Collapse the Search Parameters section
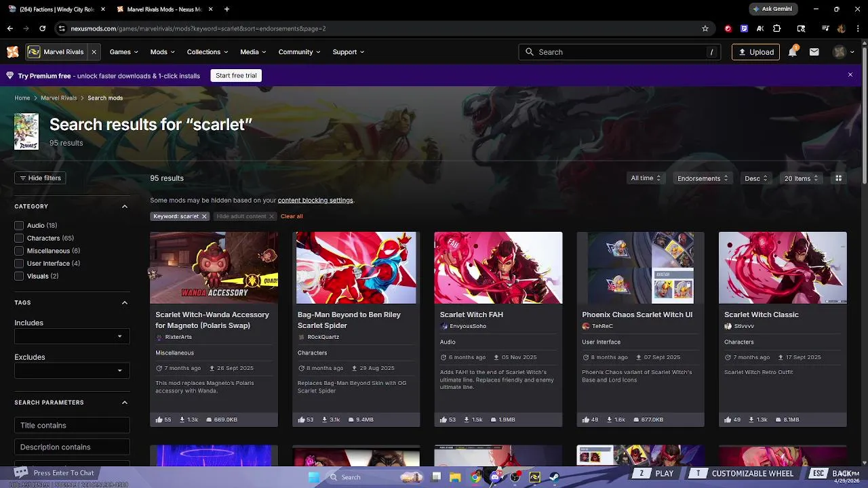The image size is (868, 488). [125, 403]
